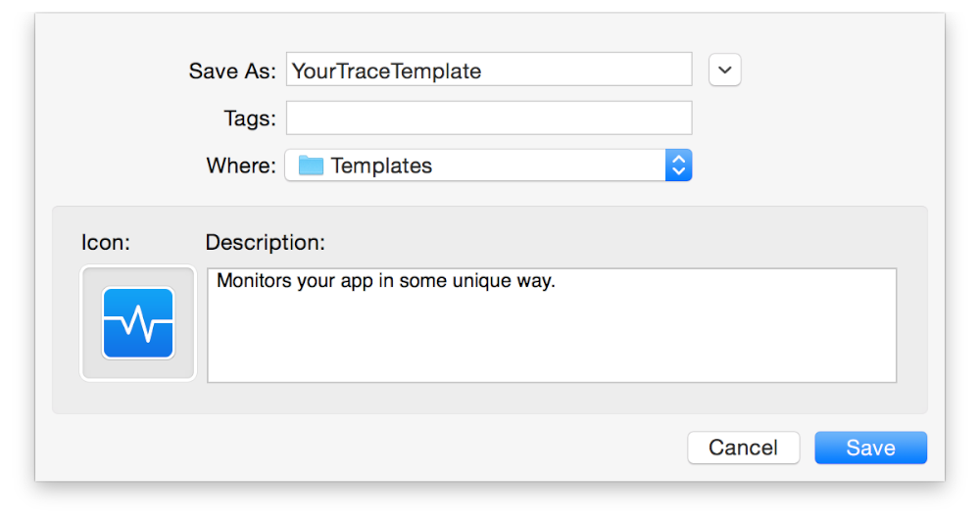Click the "Icon:" label
The image size is (980, 523).
pyautogui.click(x=105, y=242)
